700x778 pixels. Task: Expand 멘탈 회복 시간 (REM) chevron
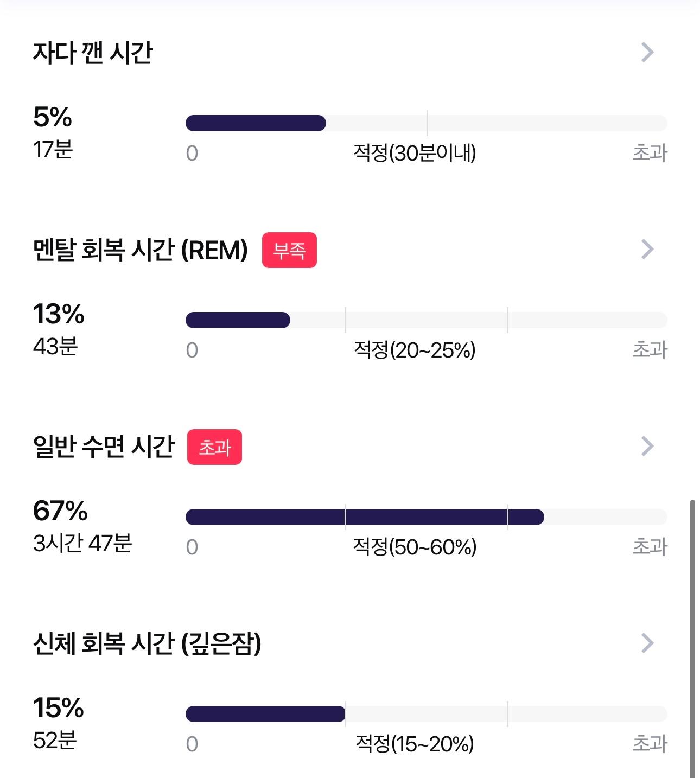tap(647, 250)
